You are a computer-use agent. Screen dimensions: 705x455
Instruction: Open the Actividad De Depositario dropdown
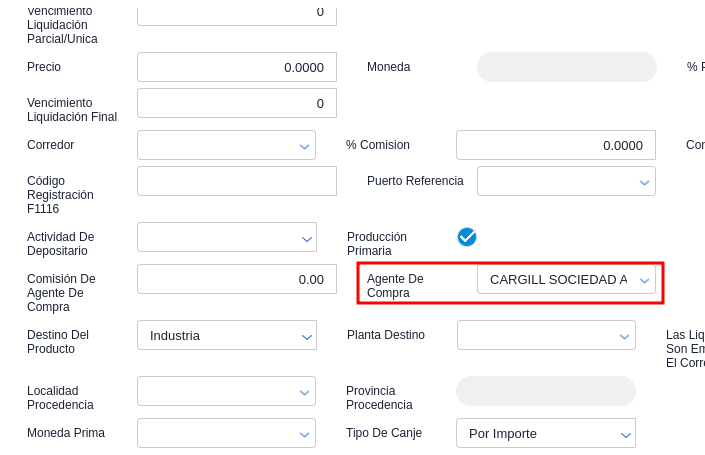click(x=226, y=237)
